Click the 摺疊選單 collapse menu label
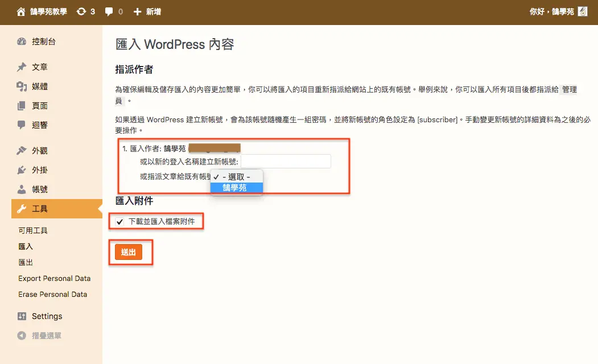 point(47,336)
